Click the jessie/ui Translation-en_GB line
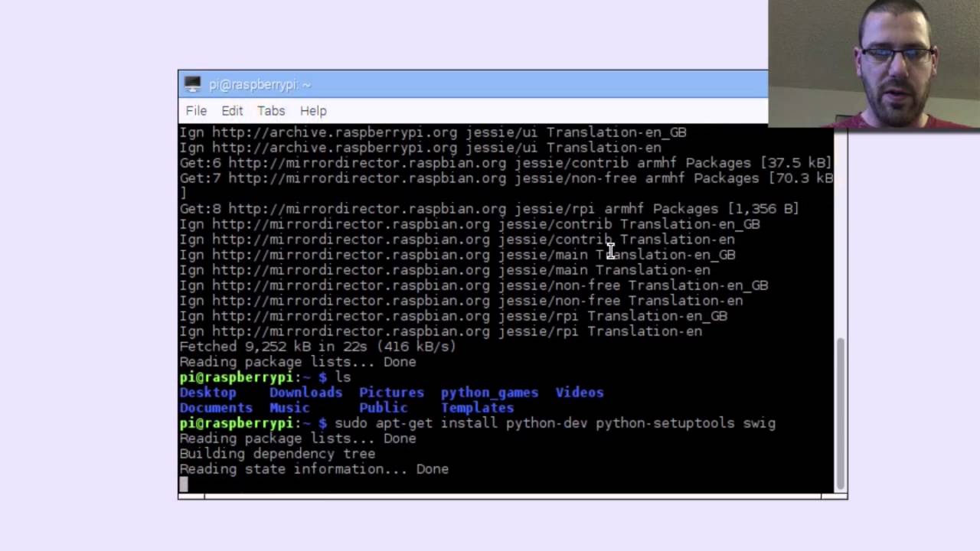 pyautogui.click(x=433, y=132)
